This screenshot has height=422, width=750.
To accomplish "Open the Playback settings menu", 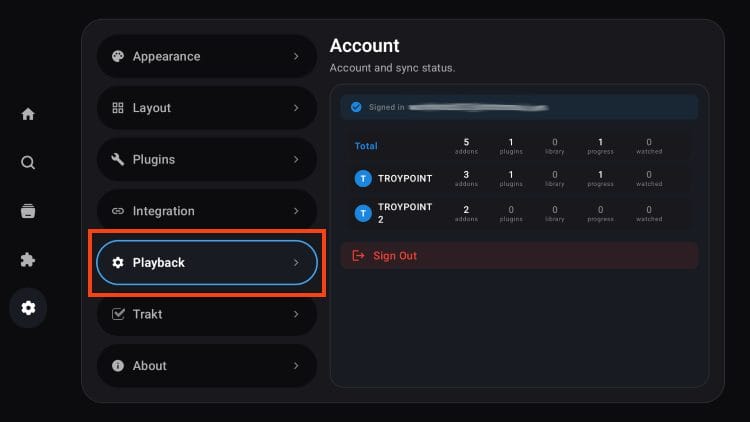I will click(x=206, y=263).
